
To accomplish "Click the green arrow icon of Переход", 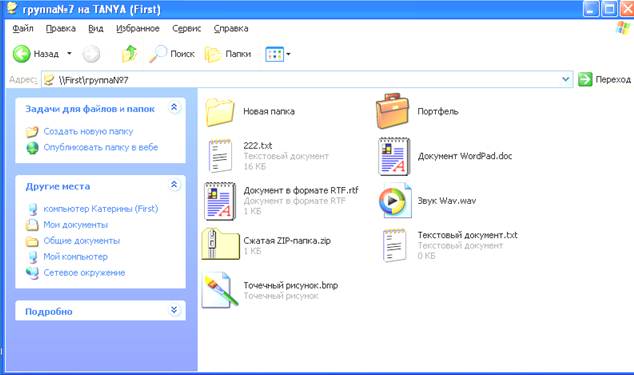I will coord(585,79).
